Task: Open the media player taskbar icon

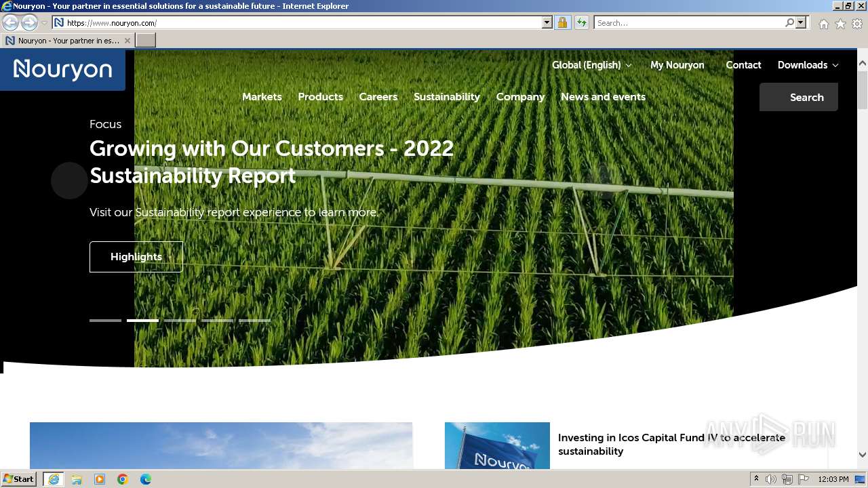Action: (100, 479)
